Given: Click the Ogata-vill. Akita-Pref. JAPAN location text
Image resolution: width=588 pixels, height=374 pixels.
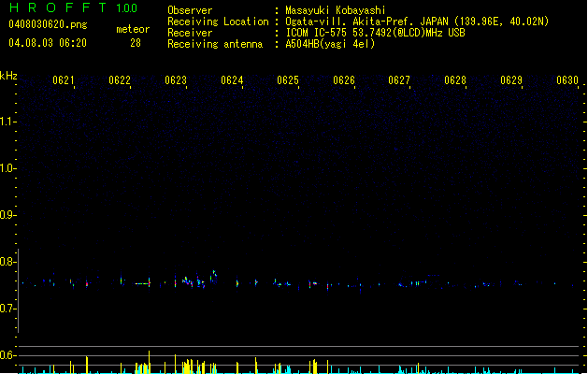Looking at the screenshot, I should click(x=417, y=22).
